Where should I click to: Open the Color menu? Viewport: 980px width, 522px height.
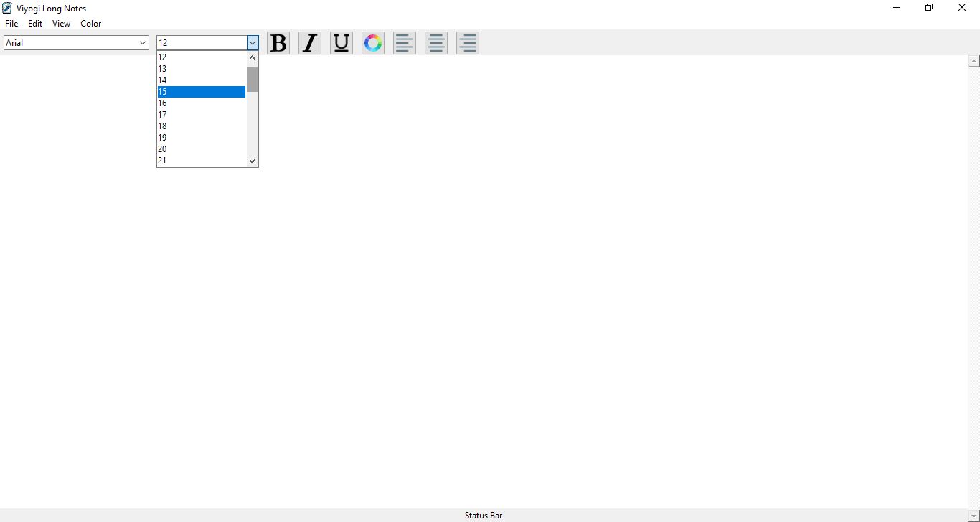coord(91,24)
